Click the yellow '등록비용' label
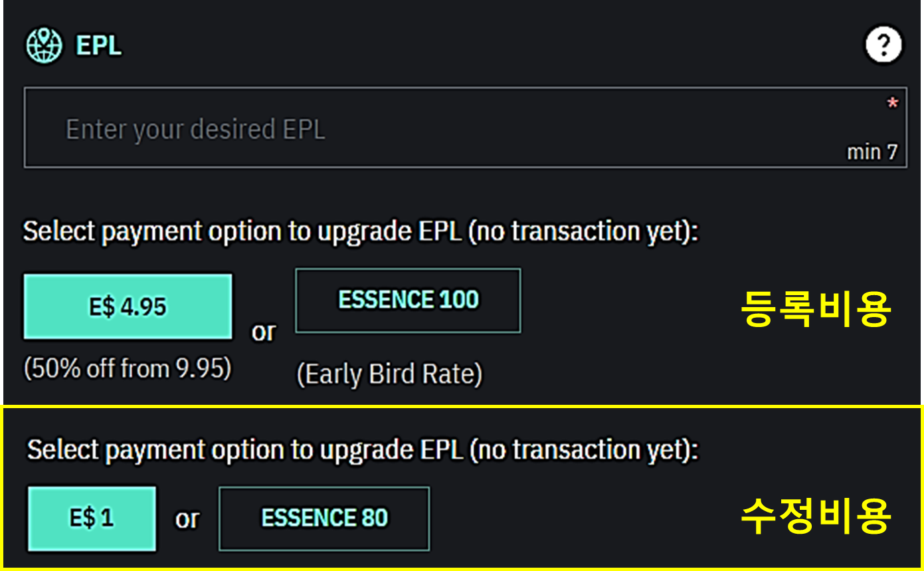Screen dimensions: 924x571 coord(814,309)
